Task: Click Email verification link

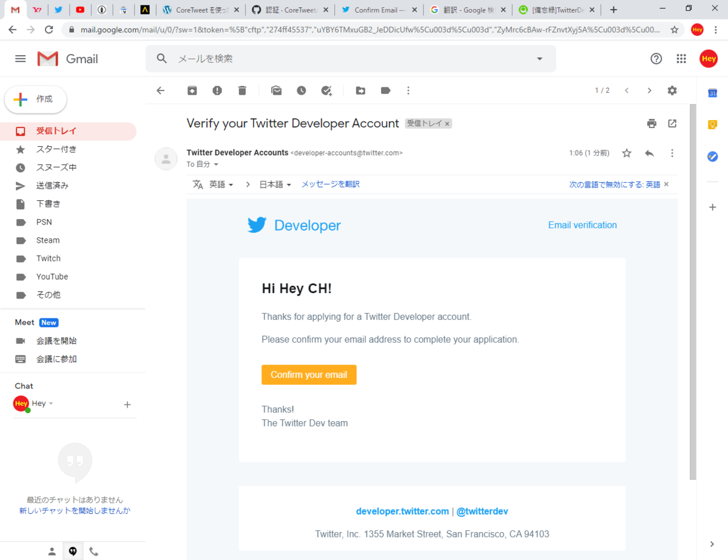Action: pyautogui.click(x=582, y=225)
